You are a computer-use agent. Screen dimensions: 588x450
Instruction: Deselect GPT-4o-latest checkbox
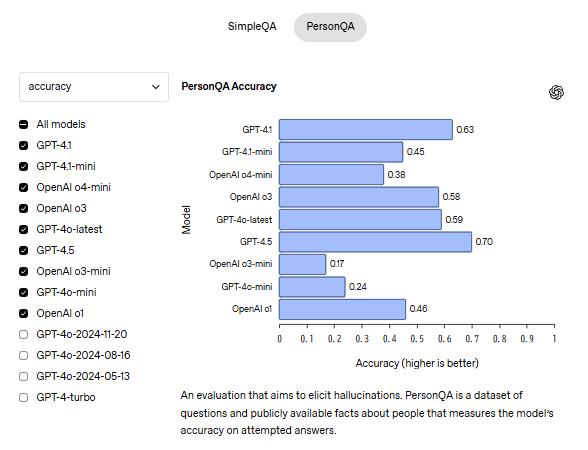(24, 230)
